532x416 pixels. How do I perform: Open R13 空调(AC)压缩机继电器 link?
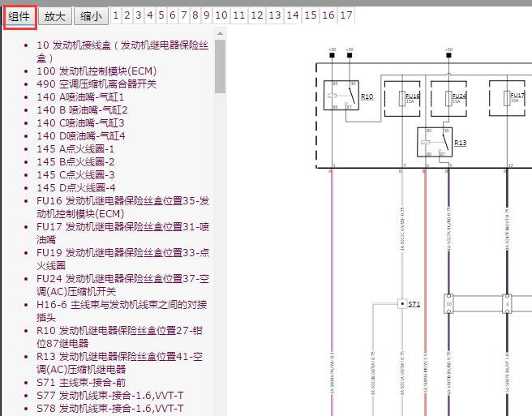coord(119,363)
